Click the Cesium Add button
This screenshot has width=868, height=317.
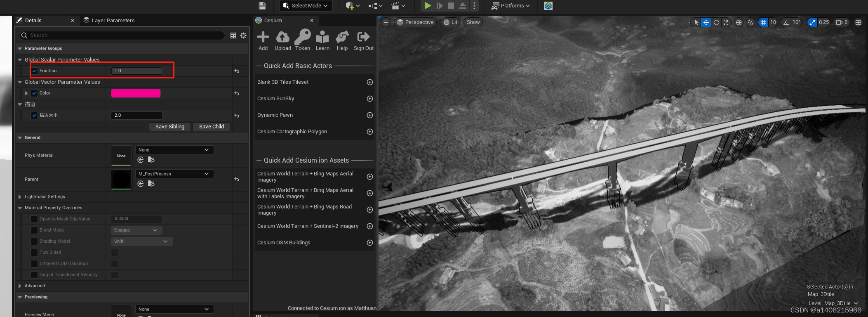coord(263,40)
